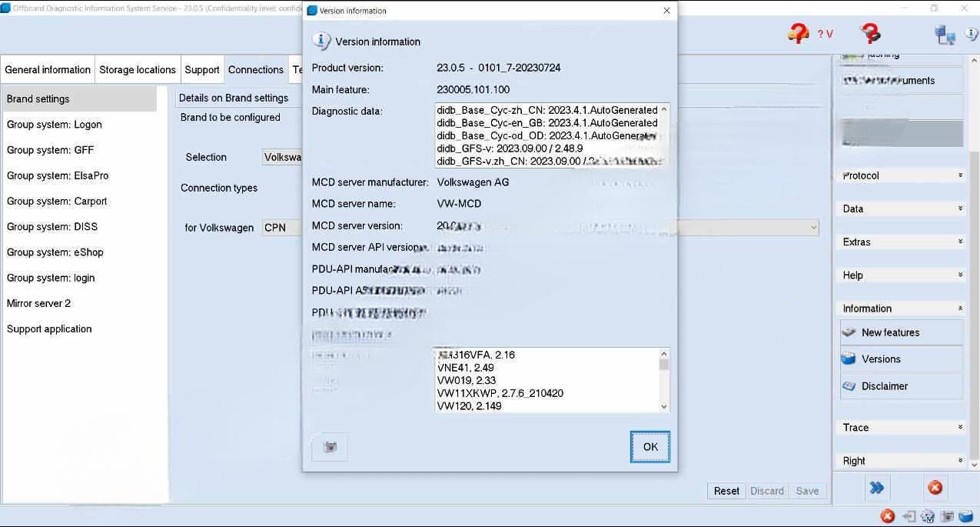Switch to the General information tab
This screenshot has width=980, height=527.
48,69
